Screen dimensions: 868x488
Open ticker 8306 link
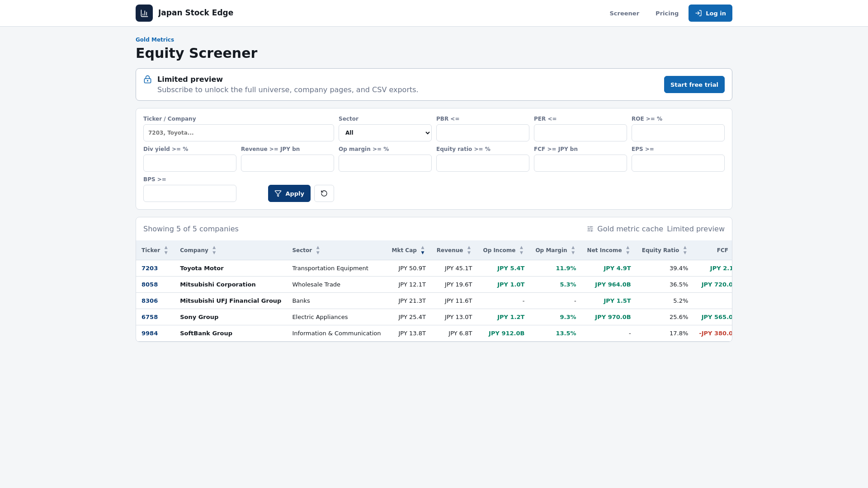tap(150, 301)
